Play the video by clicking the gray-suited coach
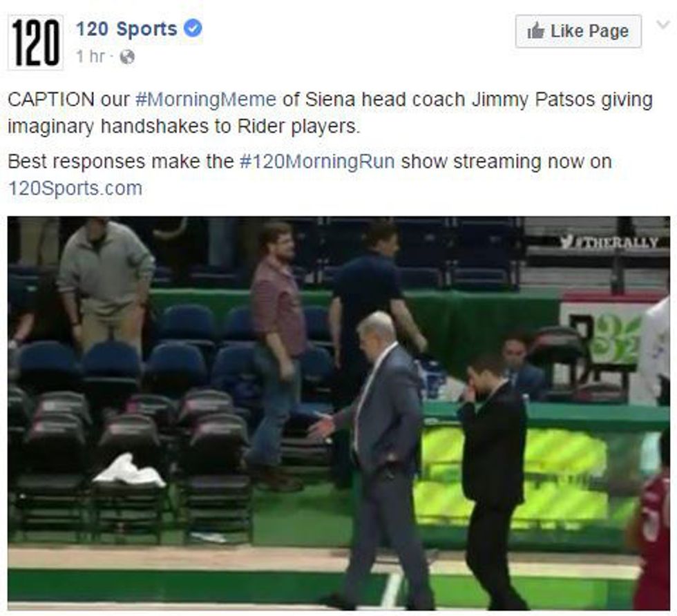The width and height of the screenshot is (677, 616). click(380, 458)
